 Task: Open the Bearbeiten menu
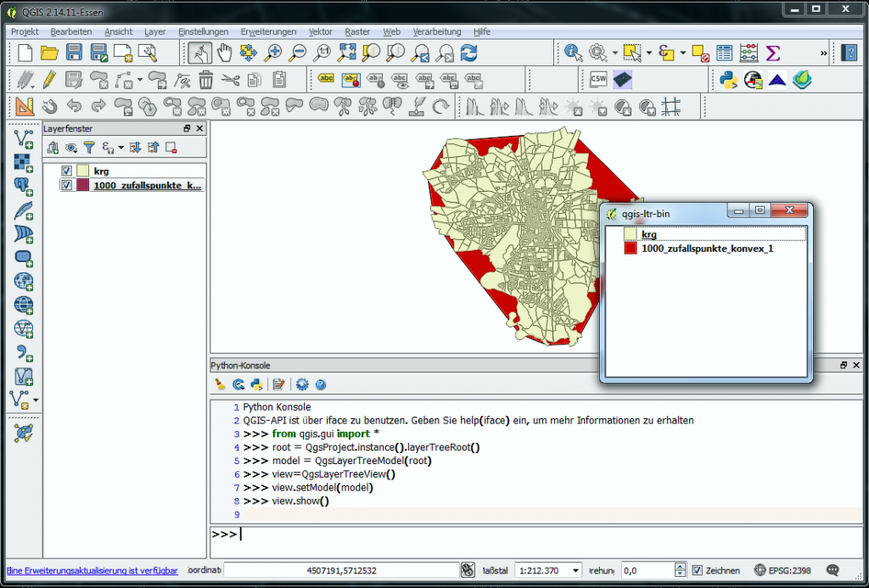click(x=71, y=31)
